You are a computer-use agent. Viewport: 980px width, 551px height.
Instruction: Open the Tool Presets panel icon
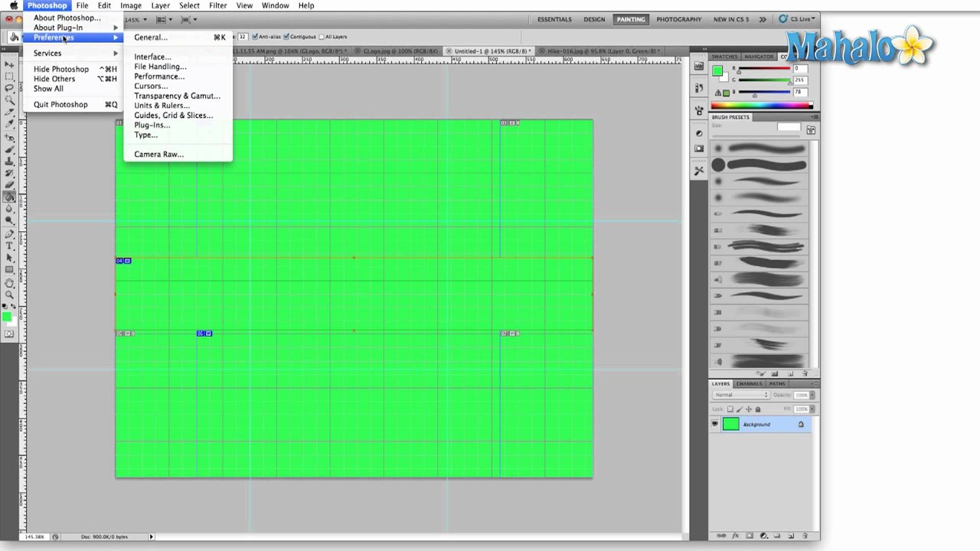click(x=699, y=171)
